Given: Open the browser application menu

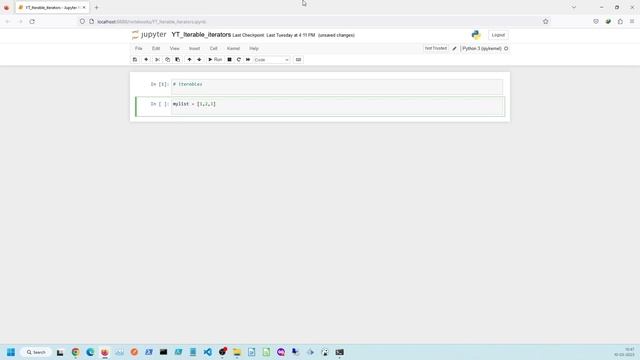Looking at the screenshot, I should click(x=632, y=22).
